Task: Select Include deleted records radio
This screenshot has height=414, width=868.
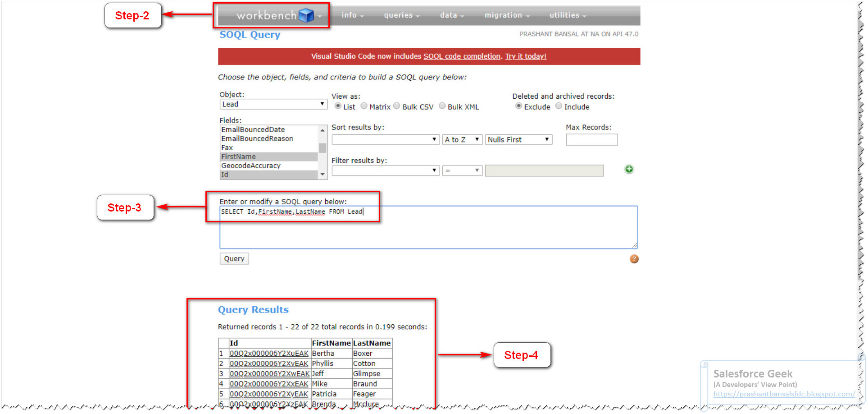Action: [x=559, y=106]
